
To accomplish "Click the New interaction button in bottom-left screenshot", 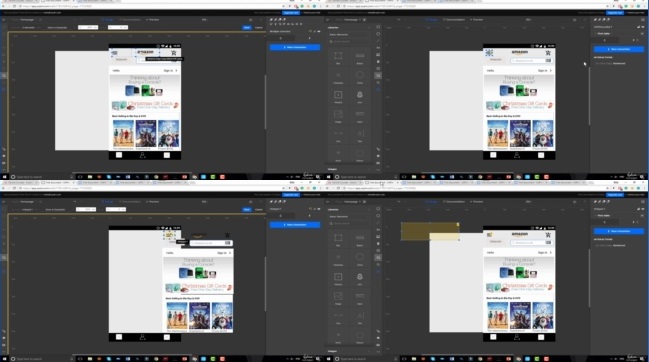I will (295, 225).
